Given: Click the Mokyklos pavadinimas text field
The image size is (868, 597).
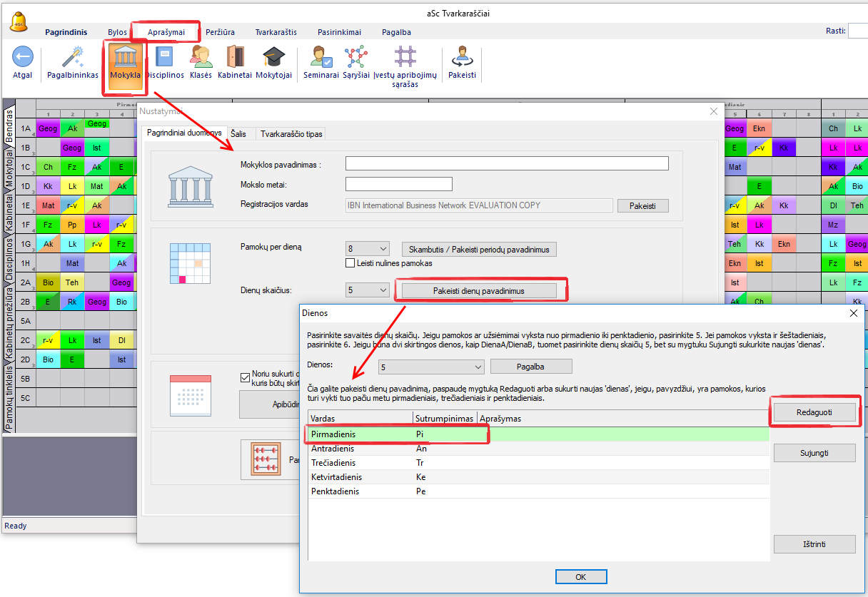Looking at the screenshot, I should pos(507,163).
